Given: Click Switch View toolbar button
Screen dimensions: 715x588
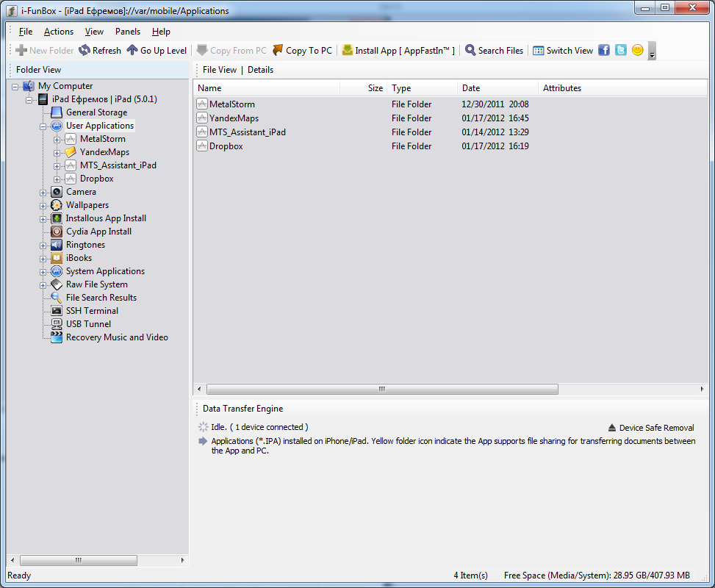Looking at the screenshot, I should pos(563,50).
